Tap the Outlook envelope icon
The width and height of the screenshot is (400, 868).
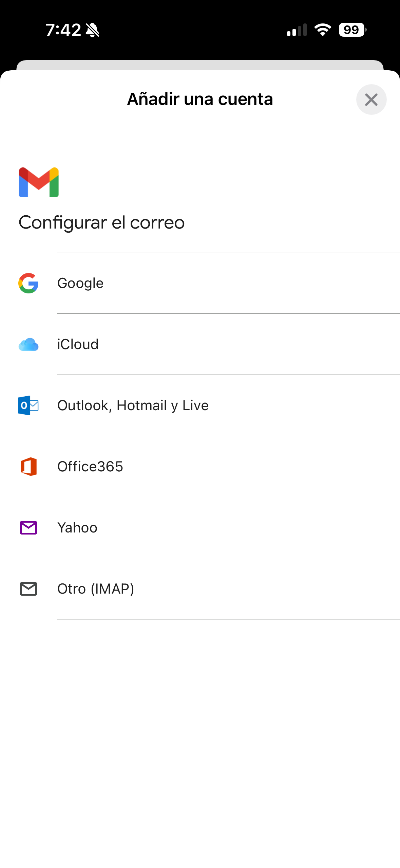pos(28,405)
